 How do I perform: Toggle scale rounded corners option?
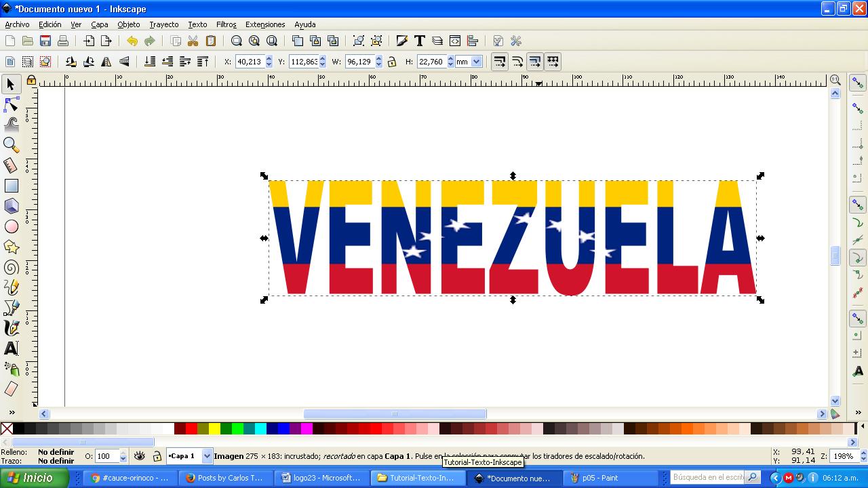517,62
